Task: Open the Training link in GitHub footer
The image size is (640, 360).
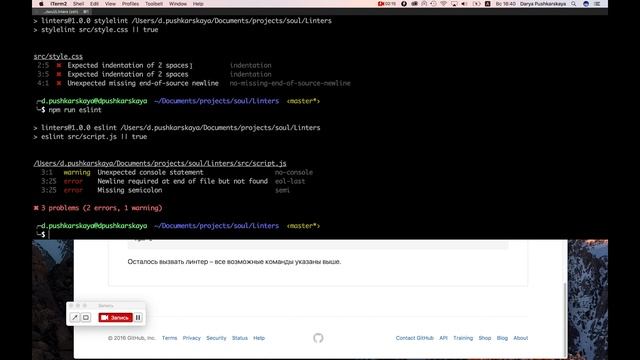Action: pos(463,338)
